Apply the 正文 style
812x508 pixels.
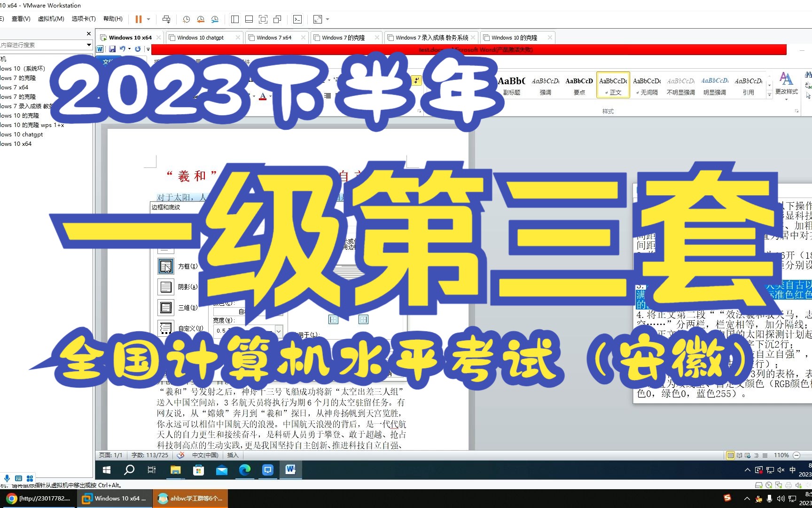(x=613, y=85)
